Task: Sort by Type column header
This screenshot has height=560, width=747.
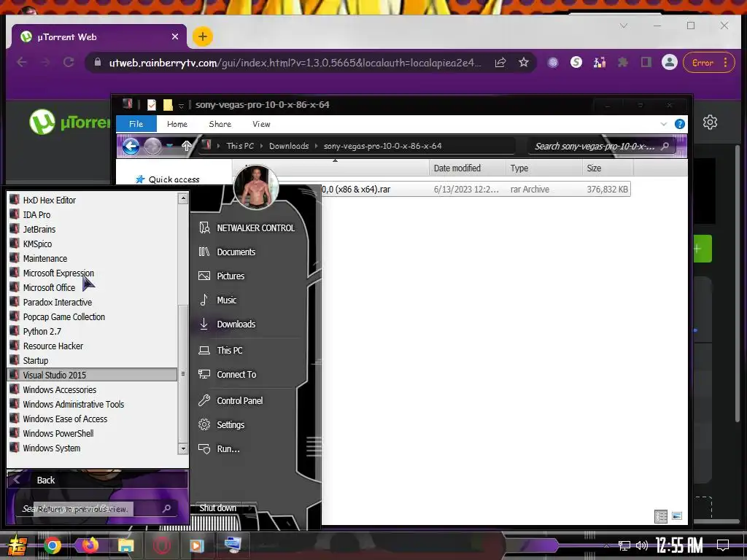Action: [x=544, y=168]
